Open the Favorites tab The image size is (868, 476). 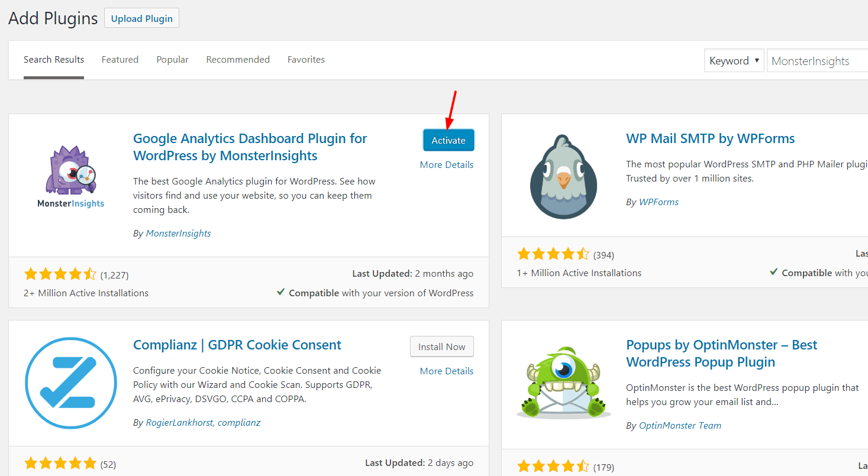(306, 60)
